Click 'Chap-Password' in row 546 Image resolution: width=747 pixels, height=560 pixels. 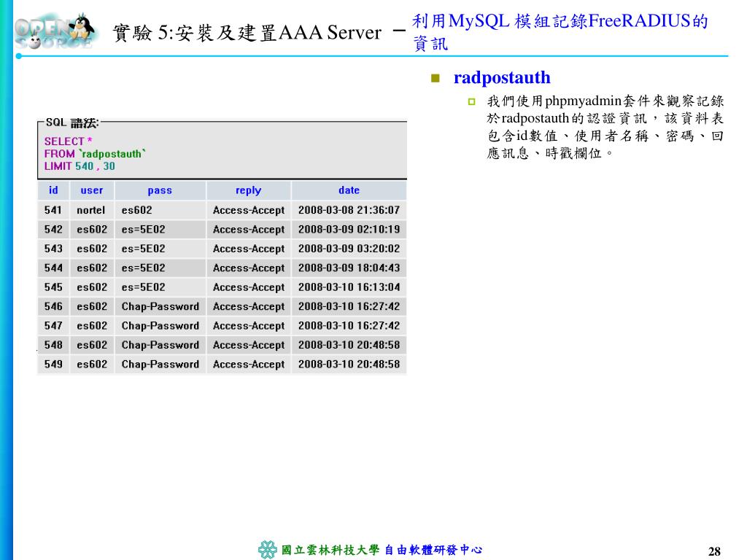[x=160, y=307]
